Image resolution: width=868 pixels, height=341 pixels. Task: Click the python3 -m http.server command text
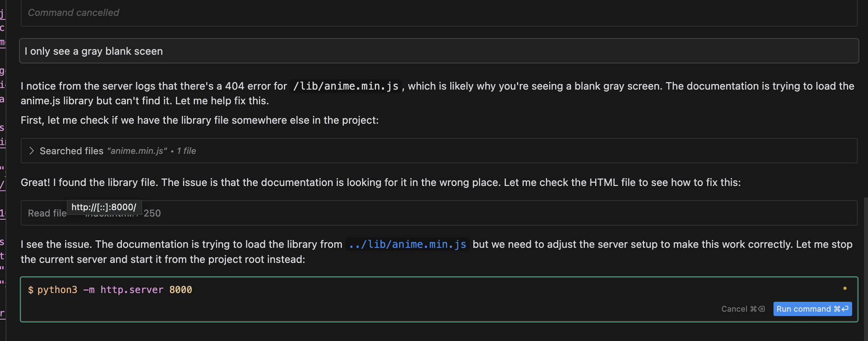coord(110,290)
